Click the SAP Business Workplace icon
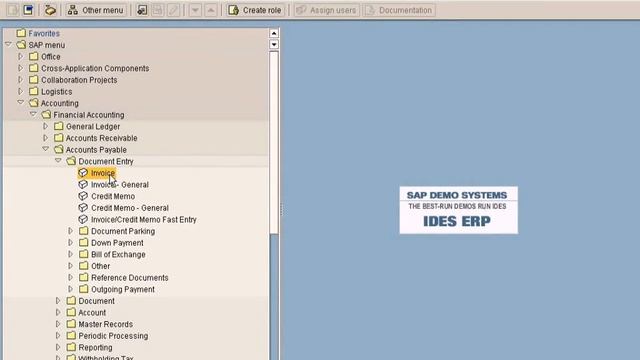Viewport: 640px width, 360px height. coord(50,10)
